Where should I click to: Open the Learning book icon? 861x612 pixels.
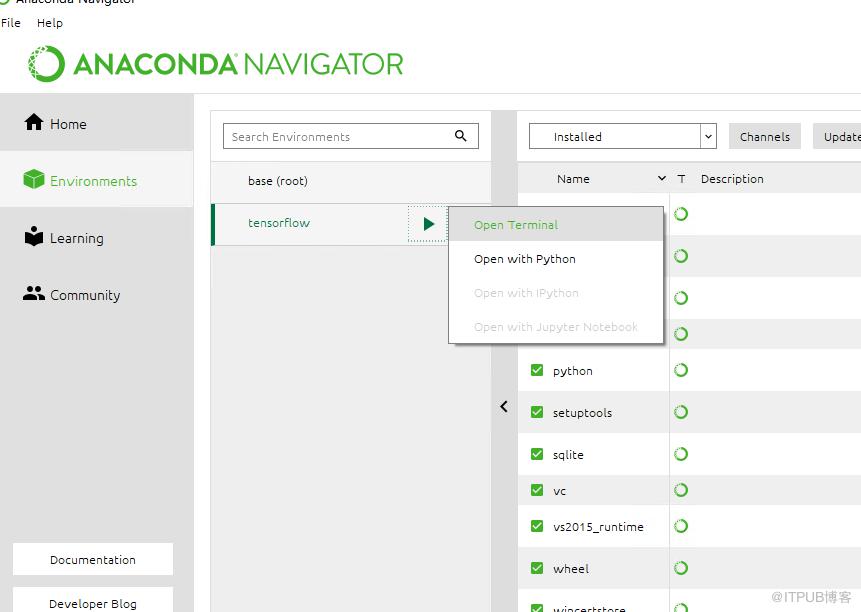[33, 237]
